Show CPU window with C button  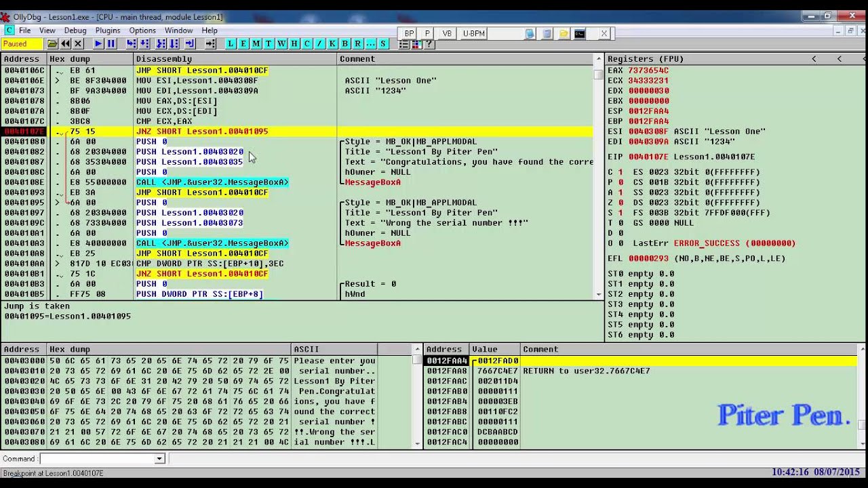[x=307, y=43]
